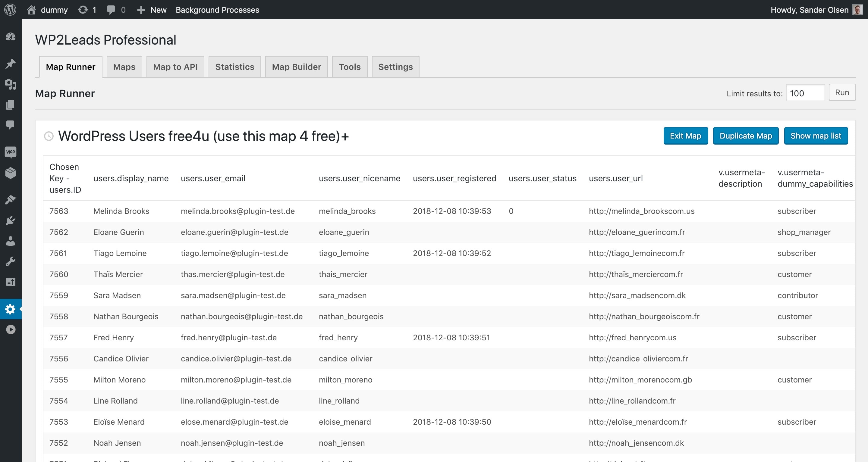Focus the Limit results to field
Screen dimensions: 868x462
point(805,93)
